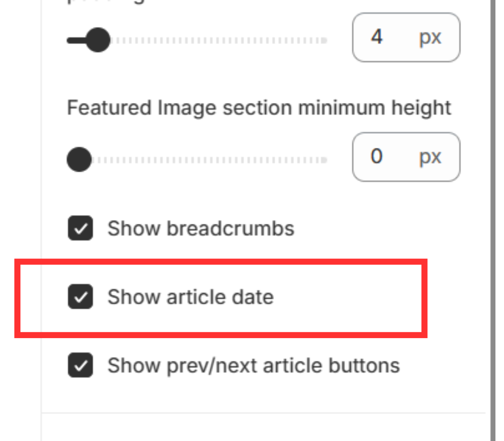
Task: Click the checkmark inside prev/next buttons checkbox
Action: tap(80, 365)
